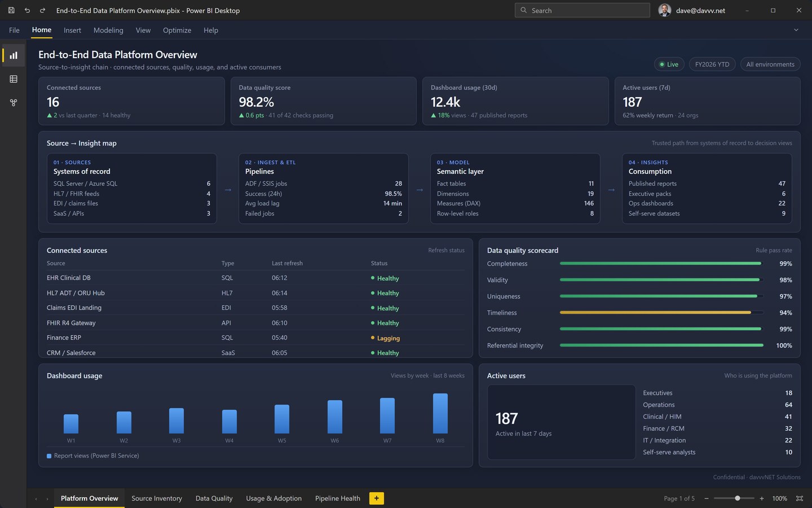Switch to Table view in sidebar
This screenshot has height=508, width=812.
(x=14, y=79)
